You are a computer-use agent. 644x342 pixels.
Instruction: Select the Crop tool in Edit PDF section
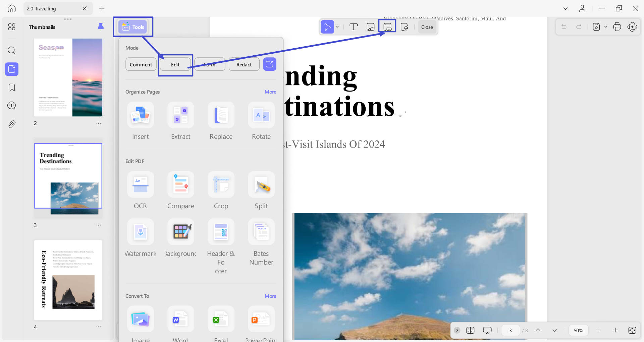point(221,184)
